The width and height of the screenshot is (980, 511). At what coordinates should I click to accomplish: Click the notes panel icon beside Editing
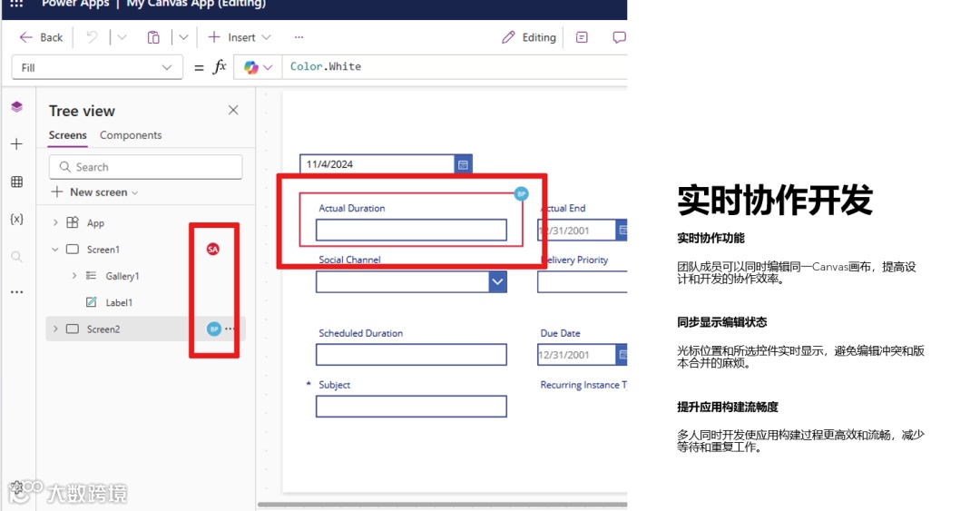[x=582, y=37]
